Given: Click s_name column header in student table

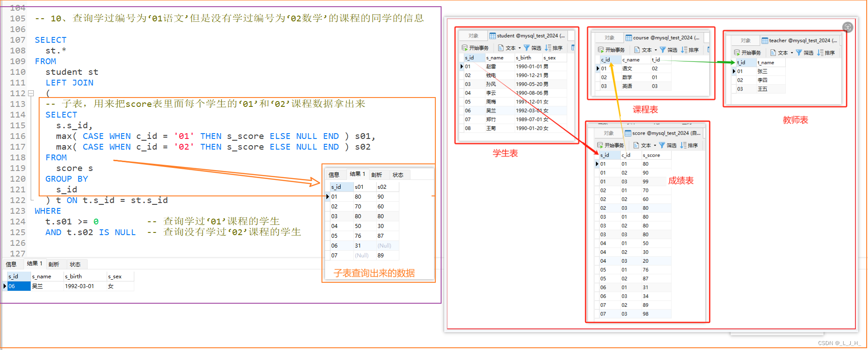Looking at the screenshot, I should (500, 58).
